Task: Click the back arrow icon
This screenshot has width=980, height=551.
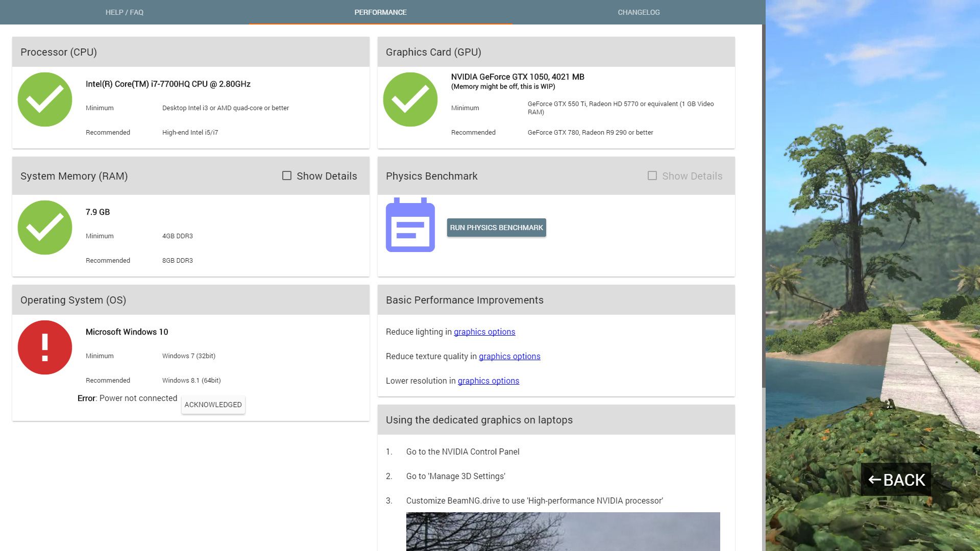Action: tap(875, 480)
